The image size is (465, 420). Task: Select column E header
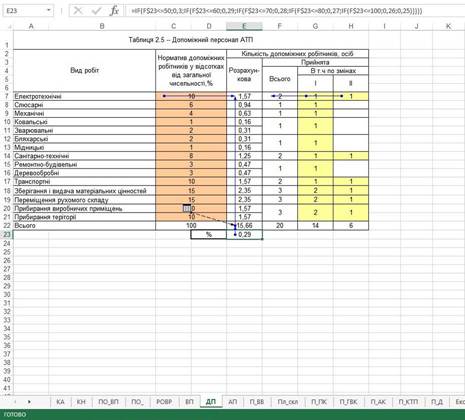coord(244,26)
